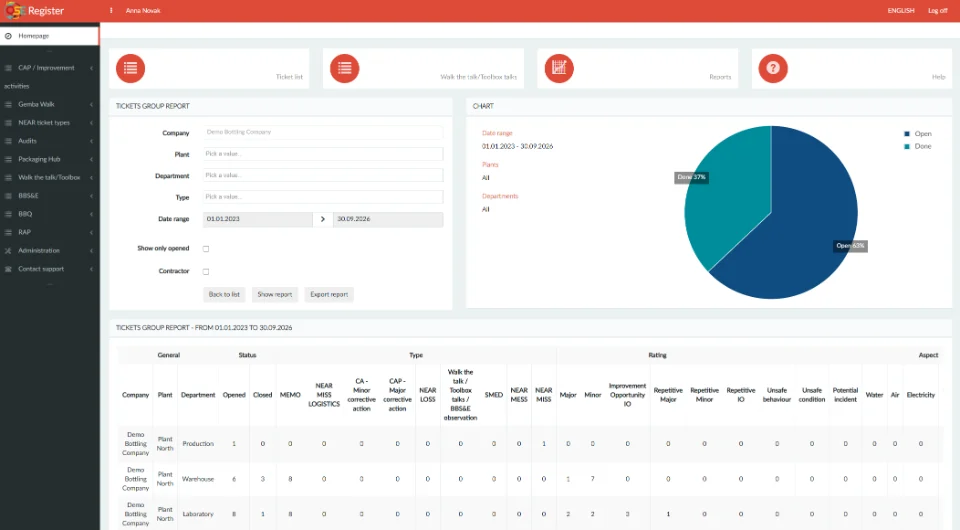Click the BBQ list icon

[x=8, y=214]
